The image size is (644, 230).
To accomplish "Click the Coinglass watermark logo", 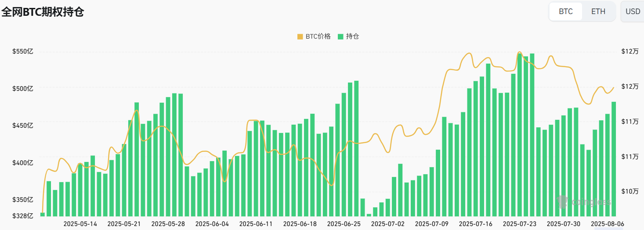I will [584, 202].
